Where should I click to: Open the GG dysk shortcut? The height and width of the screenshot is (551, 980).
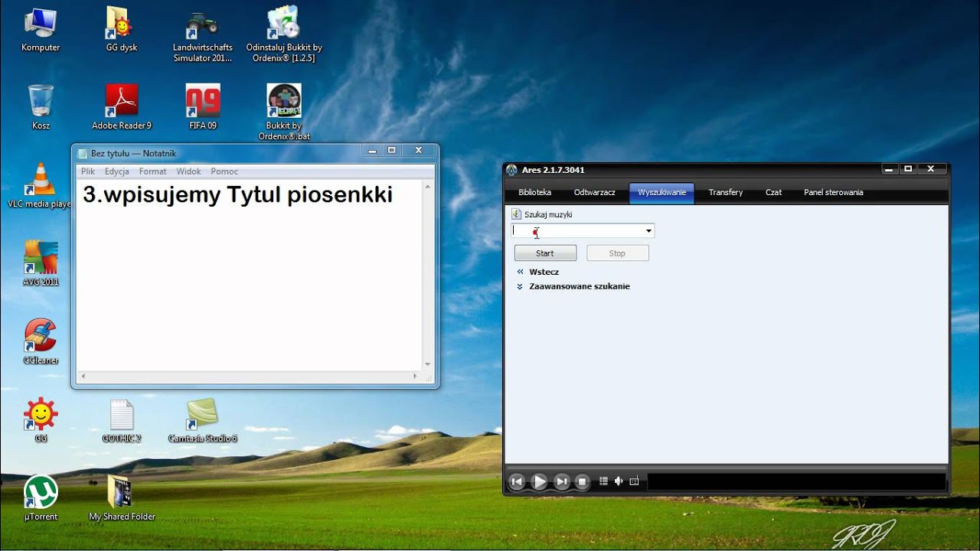[x=122, y=30]
